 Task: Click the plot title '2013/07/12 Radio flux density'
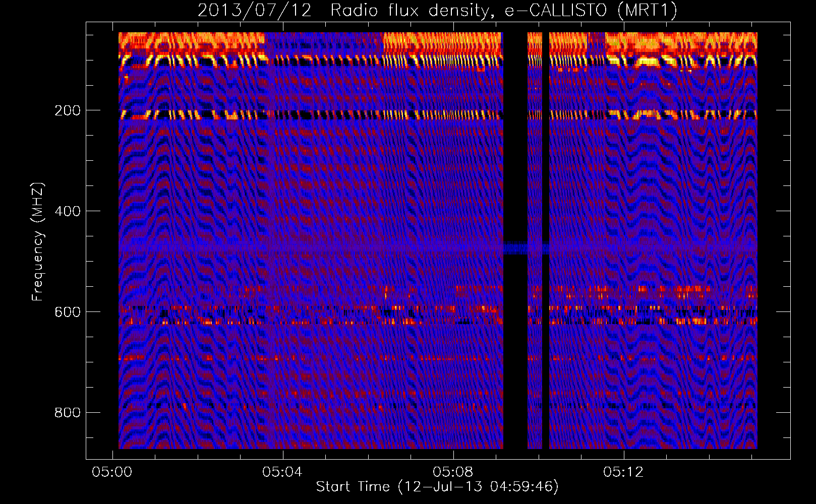[x=437, y=10]
